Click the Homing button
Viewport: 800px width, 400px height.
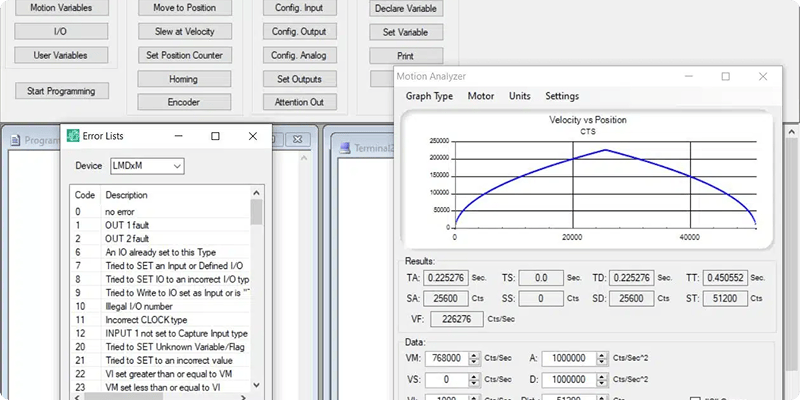pyautogui.click(x=184, y=79)
